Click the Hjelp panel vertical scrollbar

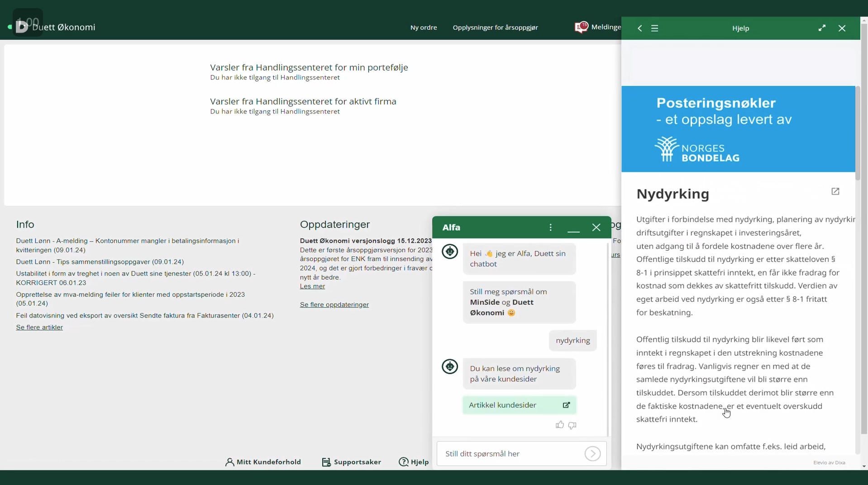pos(858,133)
